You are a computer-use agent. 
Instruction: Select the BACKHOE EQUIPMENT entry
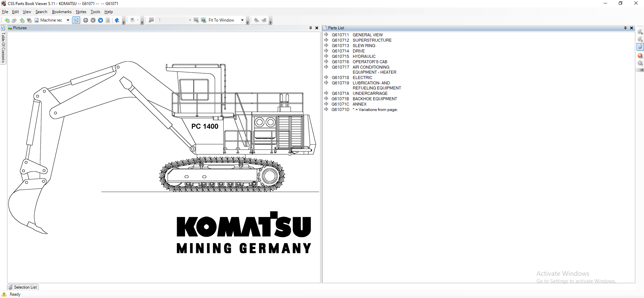point(375,99)
